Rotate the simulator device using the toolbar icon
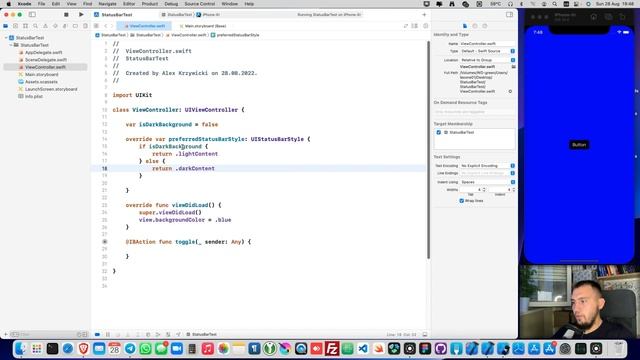 pyautogui.click(x=622, y=17)
